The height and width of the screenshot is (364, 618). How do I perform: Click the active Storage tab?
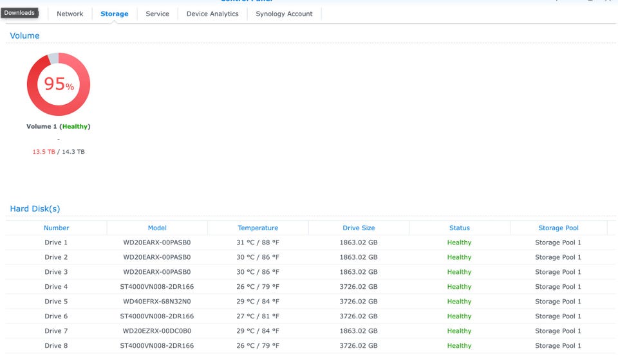(x=114, y=14)
